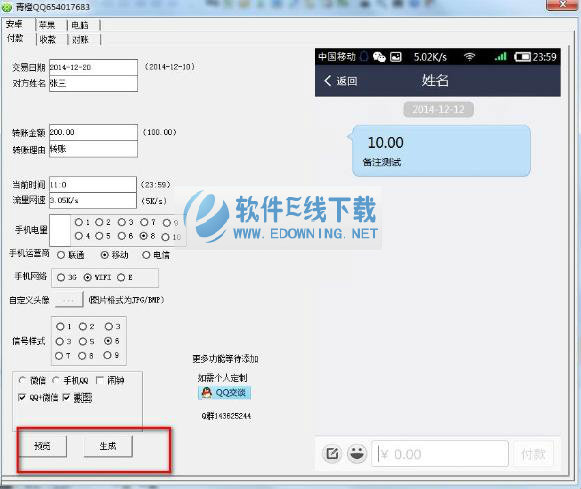Select signal style 7
This screenshot has height=489, width=581.
[x=59, y=356]
